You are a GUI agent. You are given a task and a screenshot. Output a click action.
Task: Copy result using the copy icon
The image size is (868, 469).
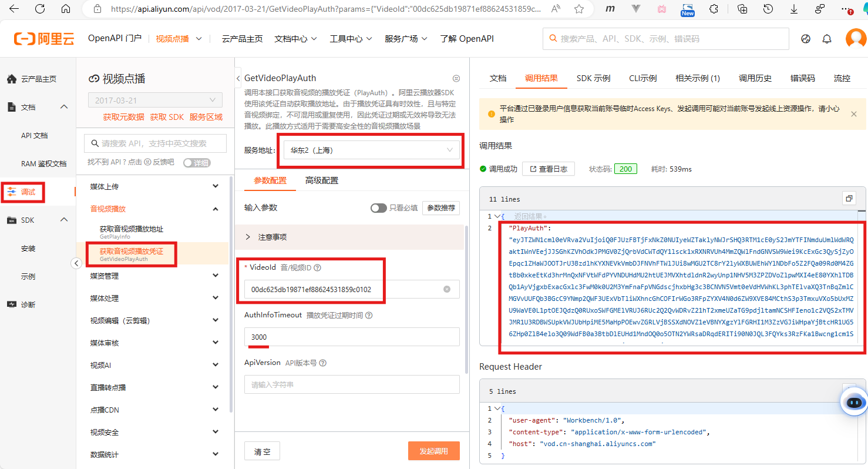(849, 198)
